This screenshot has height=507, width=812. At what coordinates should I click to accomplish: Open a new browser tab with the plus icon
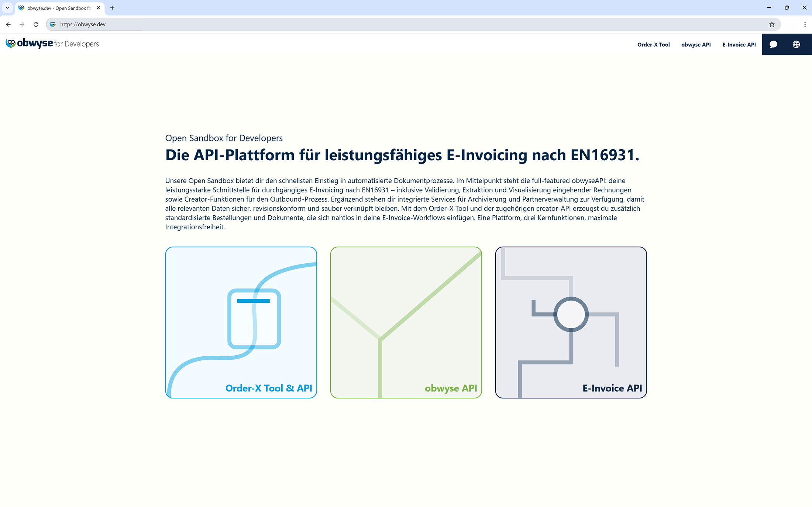coord(112,8)
